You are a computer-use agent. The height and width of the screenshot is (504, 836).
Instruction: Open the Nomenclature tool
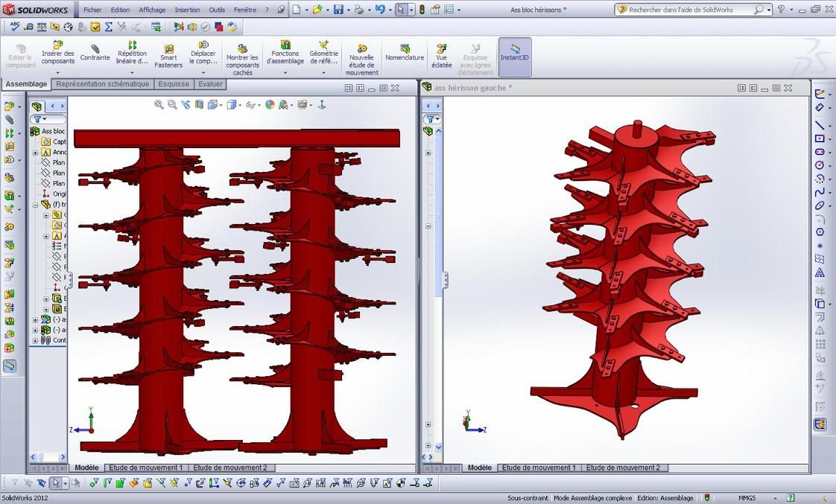click(405, 52)
